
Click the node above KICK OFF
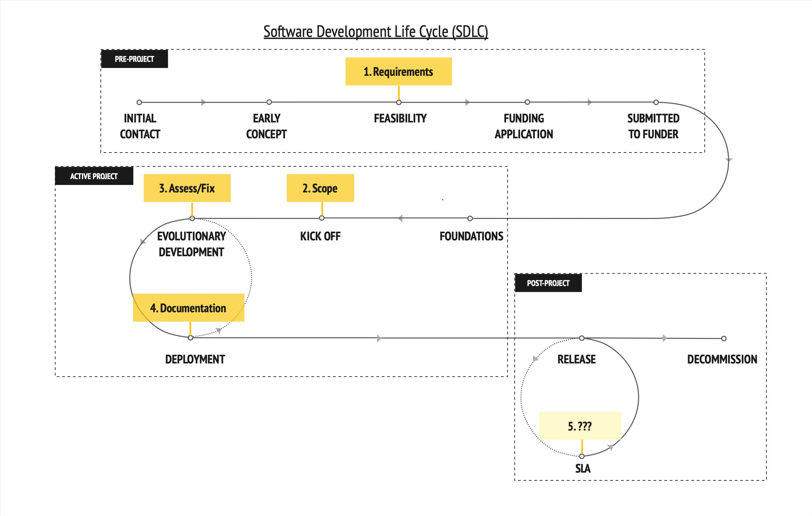tap(322, 218)
